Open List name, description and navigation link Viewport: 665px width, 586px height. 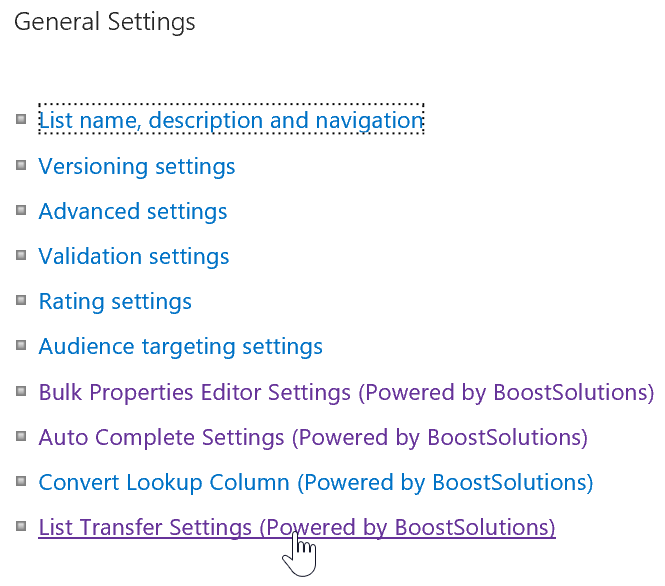pos(231,120)
